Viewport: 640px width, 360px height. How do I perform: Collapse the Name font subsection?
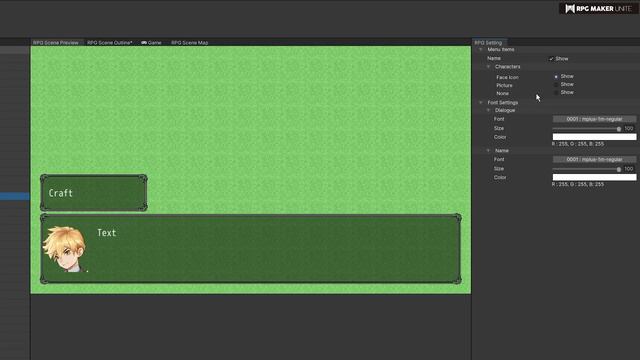[488, 151]
